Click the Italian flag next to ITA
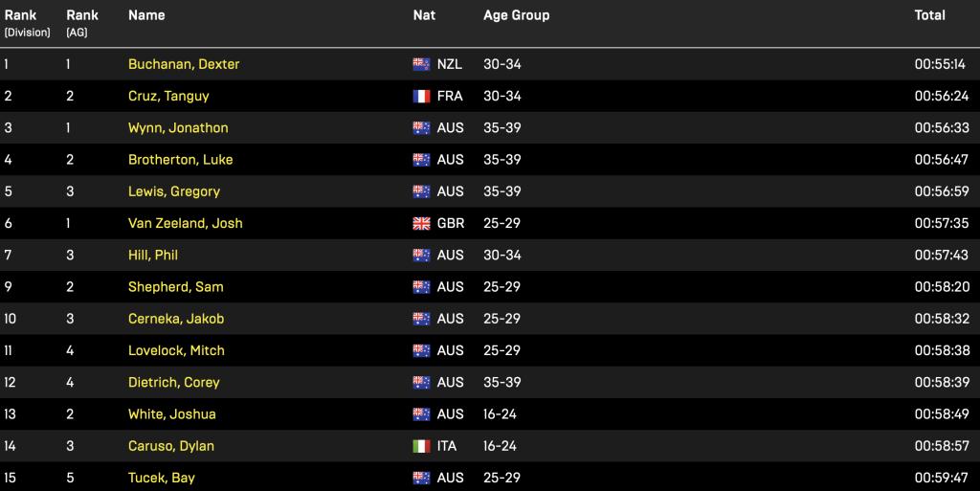Viewport: 980px width, 491px height. 421,446
